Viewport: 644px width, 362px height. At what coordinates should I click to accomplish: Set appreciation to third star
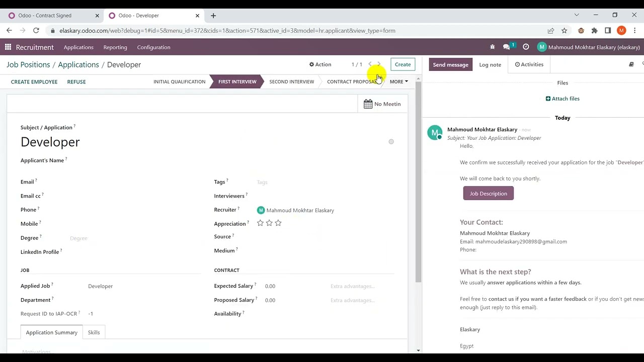point(278,223)
